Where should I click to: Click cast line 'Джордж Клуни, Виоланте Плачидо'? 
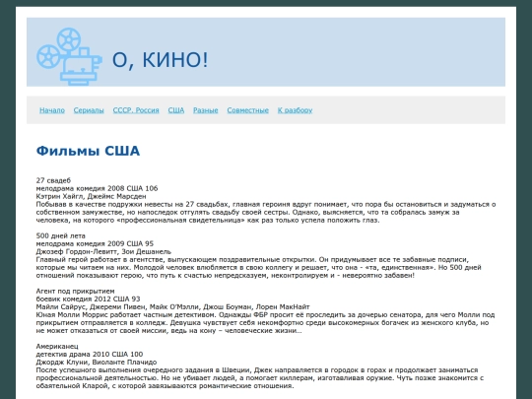[x=97, y=362]
